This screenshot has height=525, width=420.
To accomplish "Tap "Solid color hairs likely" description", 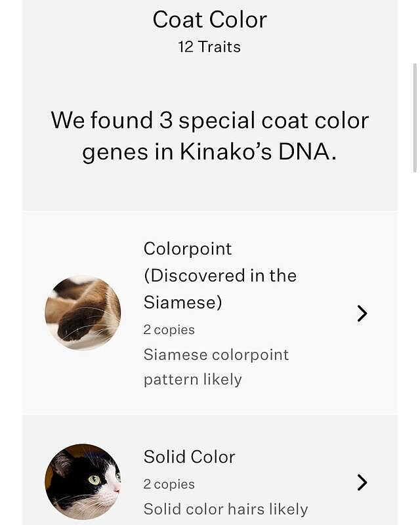I will (x=225, y=509).
